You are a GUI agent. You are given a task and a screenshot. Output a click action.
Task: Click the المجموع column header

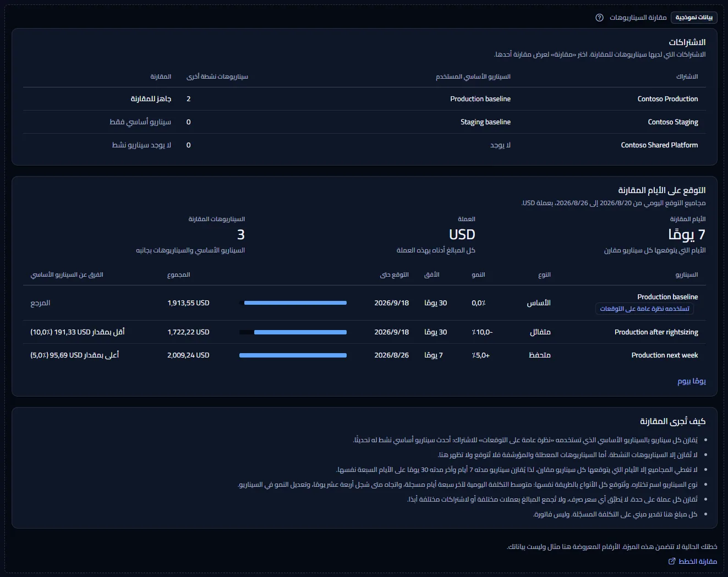pos(179,274)
